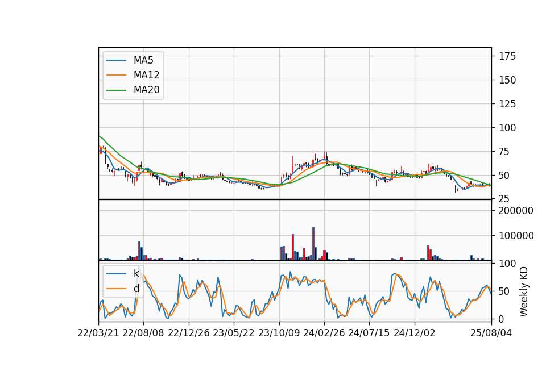Select the 25/08/04 date axis label
The height and width of the screenshot is (392, 546).
[x=491, y=333]
